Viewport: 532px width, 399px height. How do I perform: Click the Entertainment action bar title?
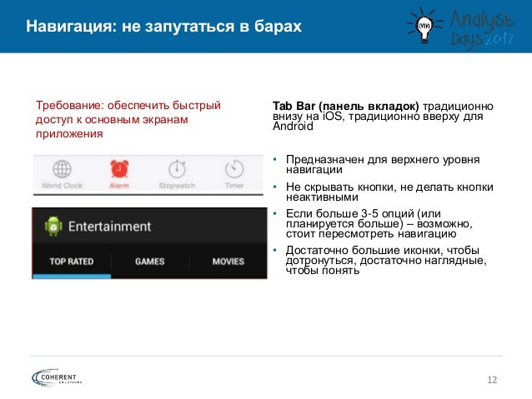point(109,226)
